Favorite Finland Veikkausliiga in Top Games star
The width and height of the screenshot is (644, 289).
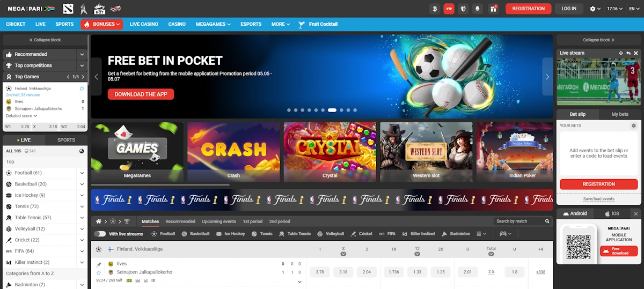82,88
